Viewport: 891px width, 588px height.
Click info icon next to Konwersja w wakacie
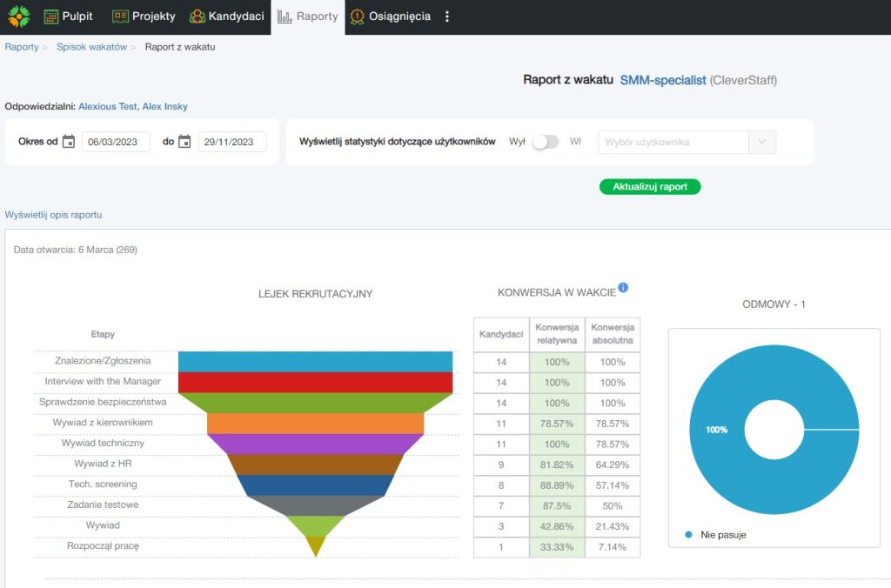coord(623,289)
